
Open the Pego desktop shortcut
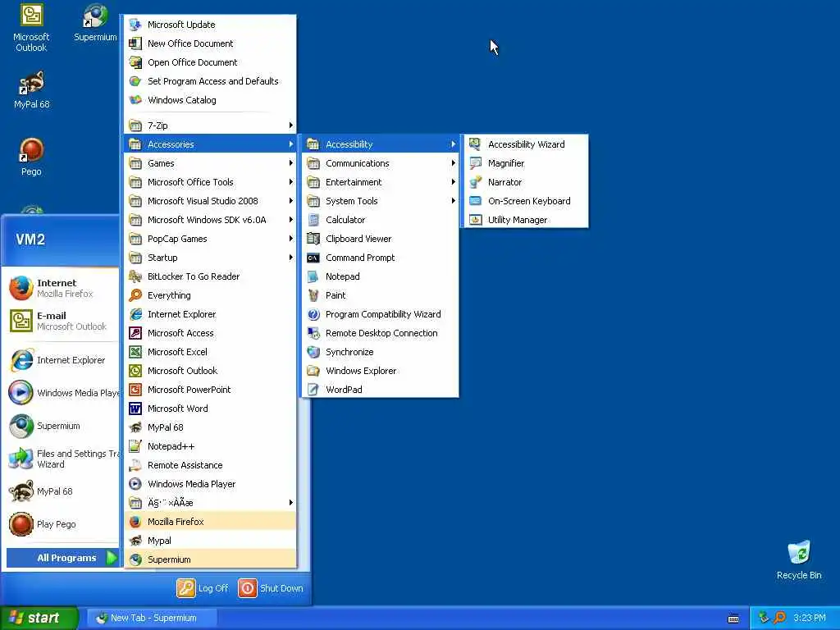coord(31,157)
